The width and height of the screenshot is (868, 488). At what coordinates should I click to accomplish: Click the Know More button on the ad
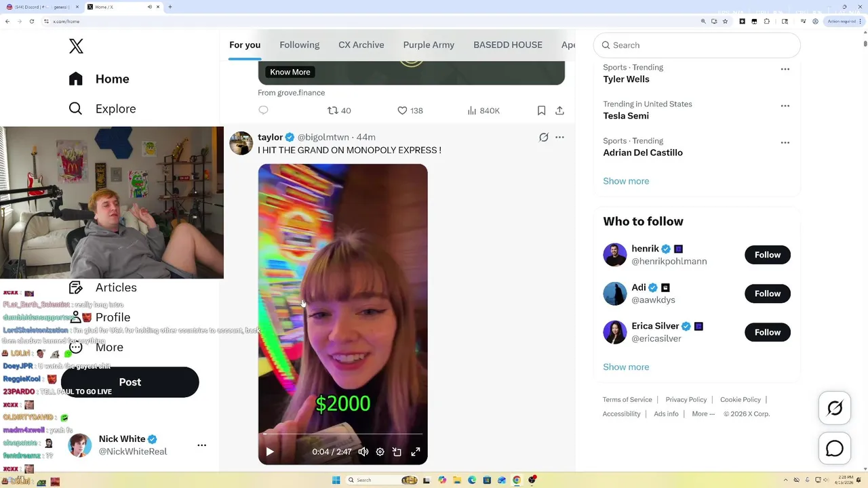pos(290,72)
